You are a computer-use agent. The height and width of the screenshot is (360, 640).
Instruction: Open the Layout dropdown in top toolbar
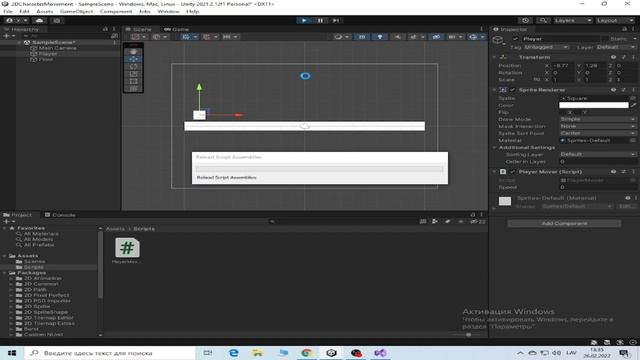click(615, 20)
